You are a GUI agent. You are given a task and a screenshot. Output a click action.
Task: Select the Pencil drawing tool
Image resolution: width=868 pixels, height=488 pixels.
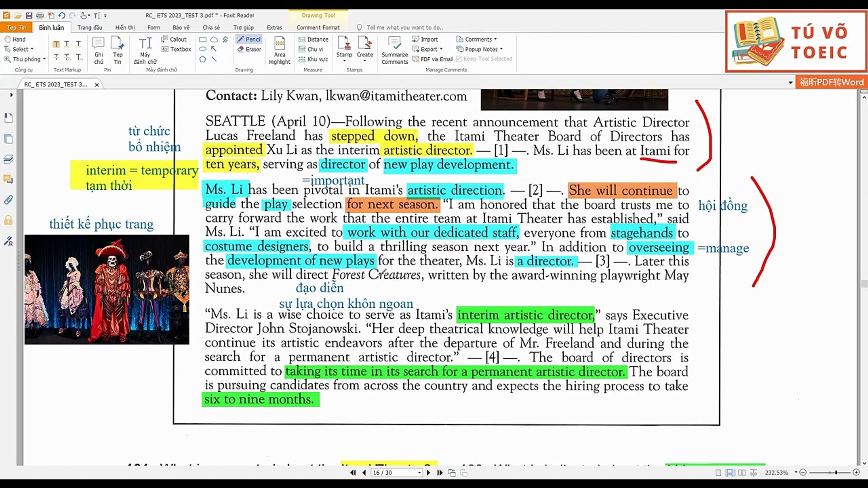[249, 39]
